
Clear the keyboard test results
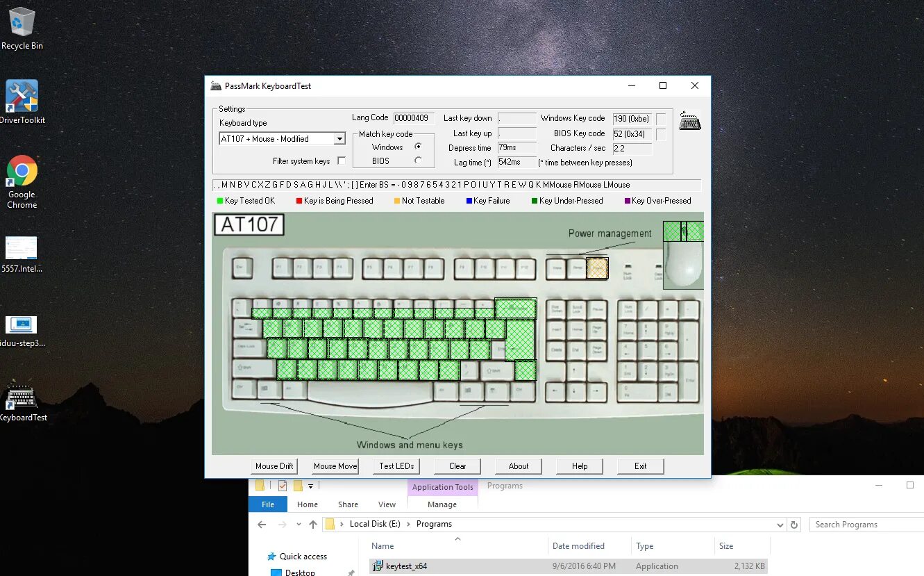coord(457,466)
